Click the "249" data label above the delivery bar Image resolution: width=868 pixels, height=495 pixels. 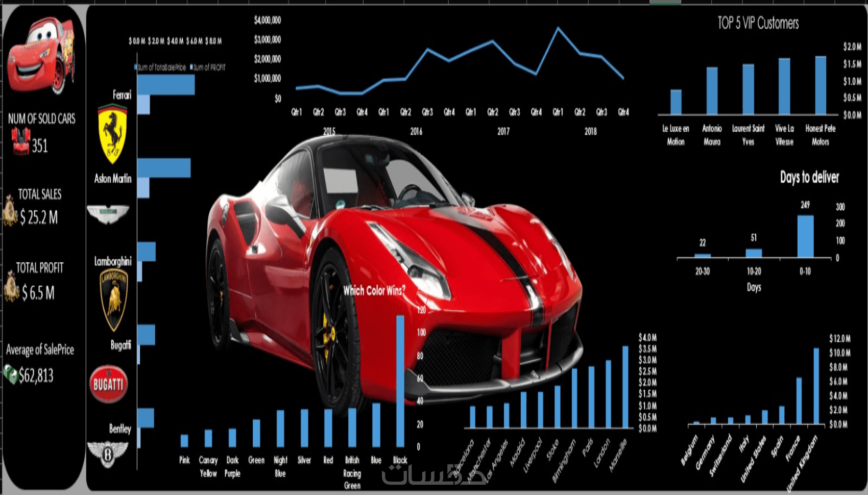[x=805, y=205]
